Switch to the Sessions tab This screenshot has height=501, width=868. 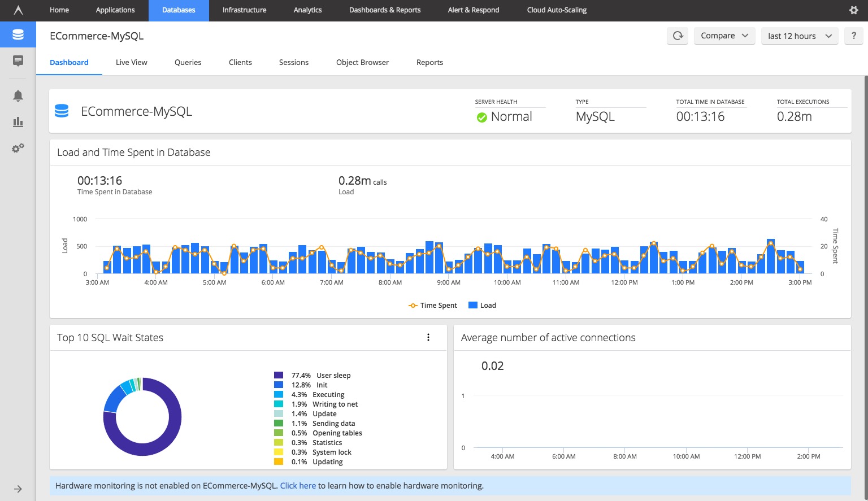tap(294, 62)
